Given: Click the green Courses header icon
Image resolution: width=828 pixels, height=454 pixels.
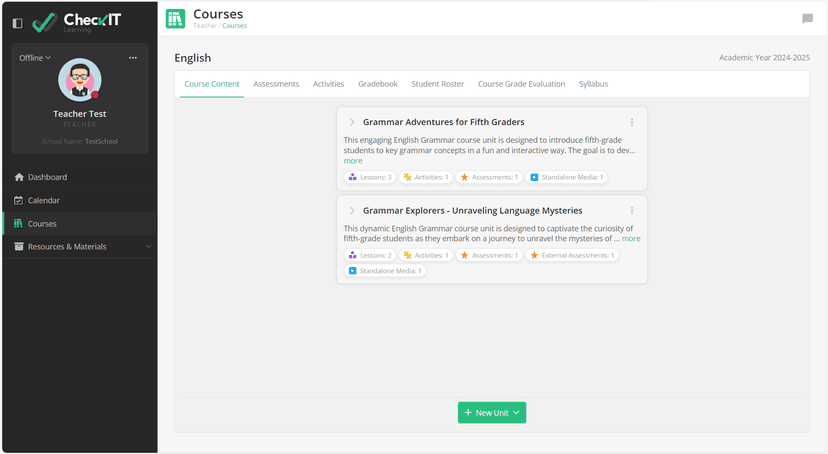Looking at the screenshot, I should point(175,18).
